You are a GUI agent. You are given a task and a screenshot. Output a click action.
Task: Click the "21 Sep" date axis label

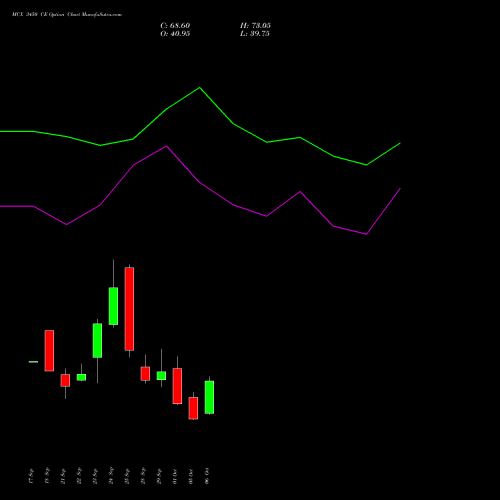(63, 476)
